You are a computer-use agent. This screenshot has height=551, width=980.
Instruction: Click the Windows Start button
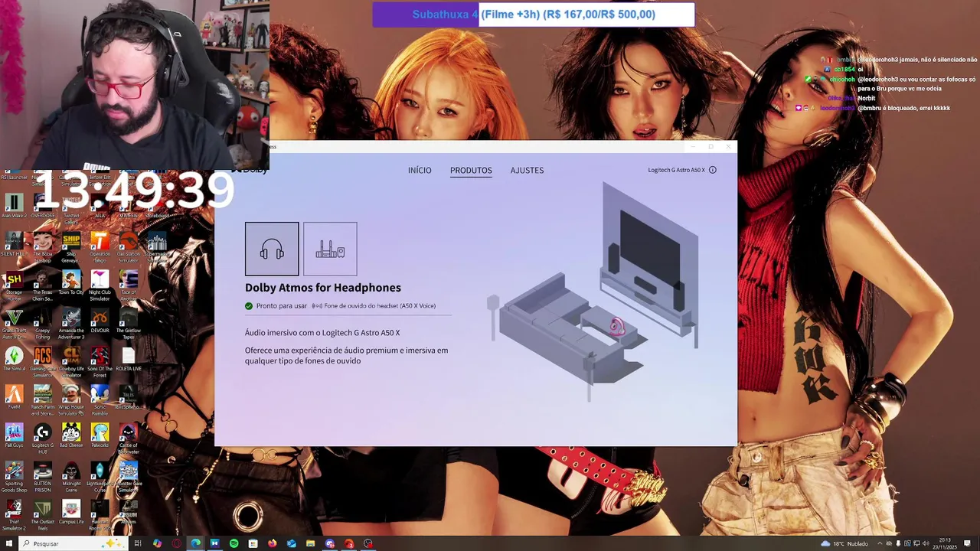9,543
